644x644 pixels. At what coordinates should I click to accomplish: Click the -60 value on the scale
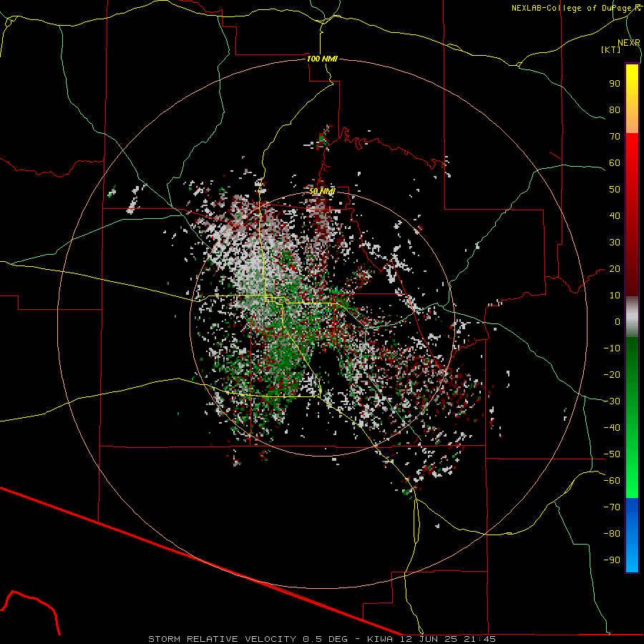click(x=612, y=481)
